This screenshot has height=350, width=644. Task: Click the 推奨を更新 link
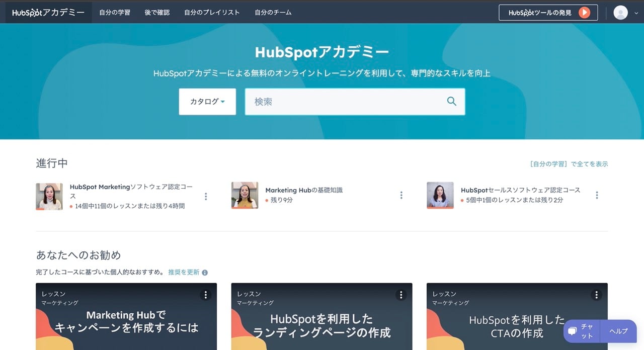[184, 272]
